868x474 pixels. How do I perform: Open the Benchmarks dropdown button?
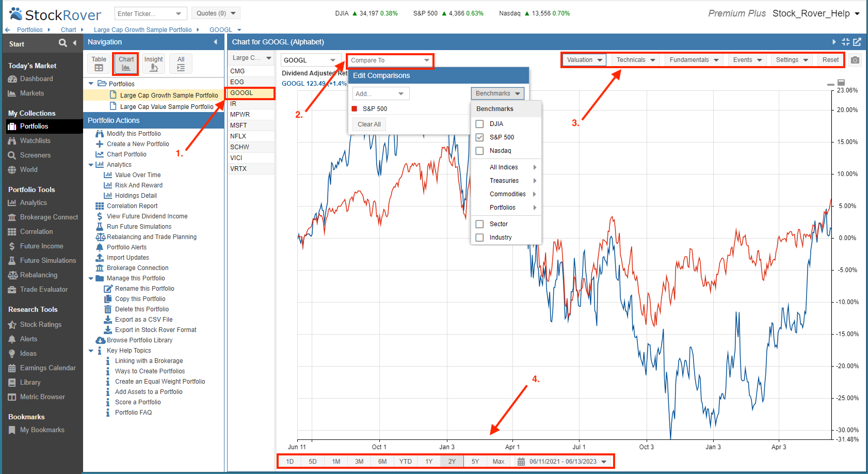497,93
